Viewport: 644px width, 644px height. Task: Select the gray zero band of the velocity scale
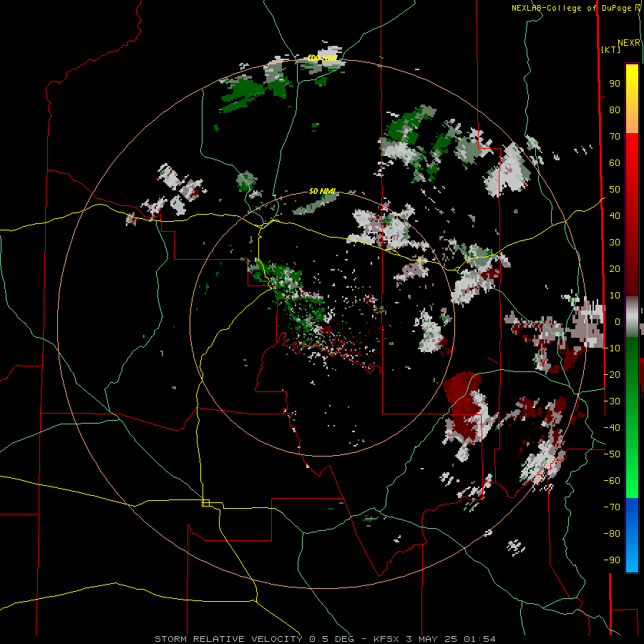[x=632, y=316]
